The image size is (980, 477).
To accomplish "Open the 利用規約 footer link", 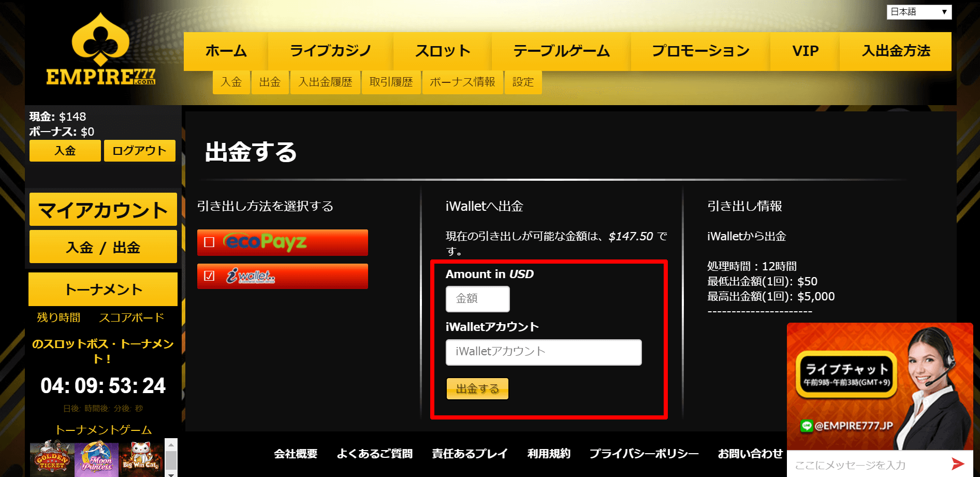I will [549, 454].
